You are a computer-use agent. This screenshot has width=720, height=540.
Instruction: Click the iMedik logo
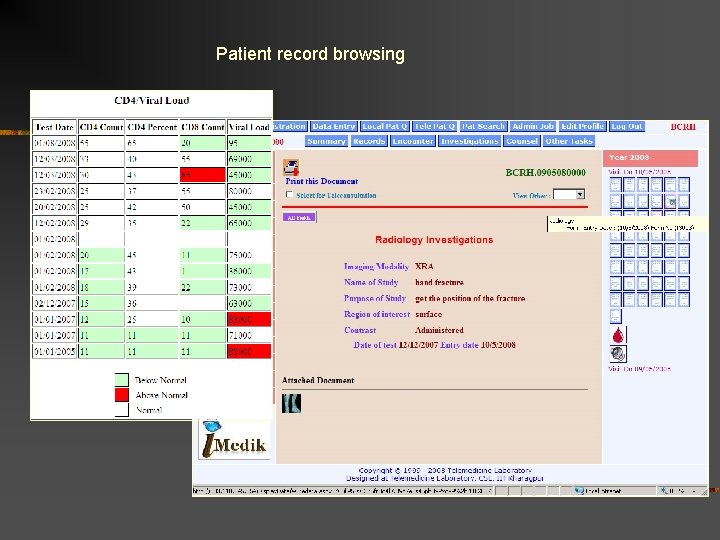coord(234,440)
